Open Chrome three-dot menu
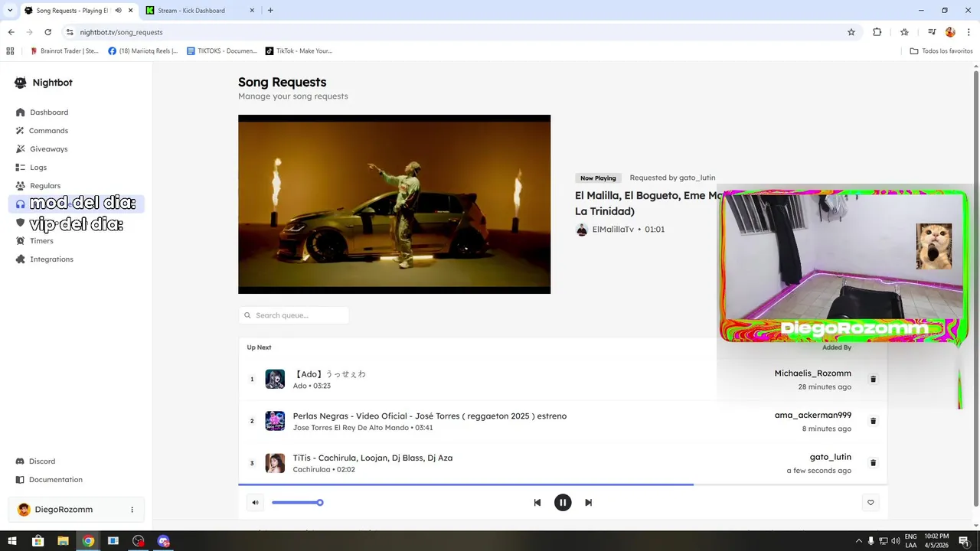This screenshot has width=980, height=551. coord(968,32)
